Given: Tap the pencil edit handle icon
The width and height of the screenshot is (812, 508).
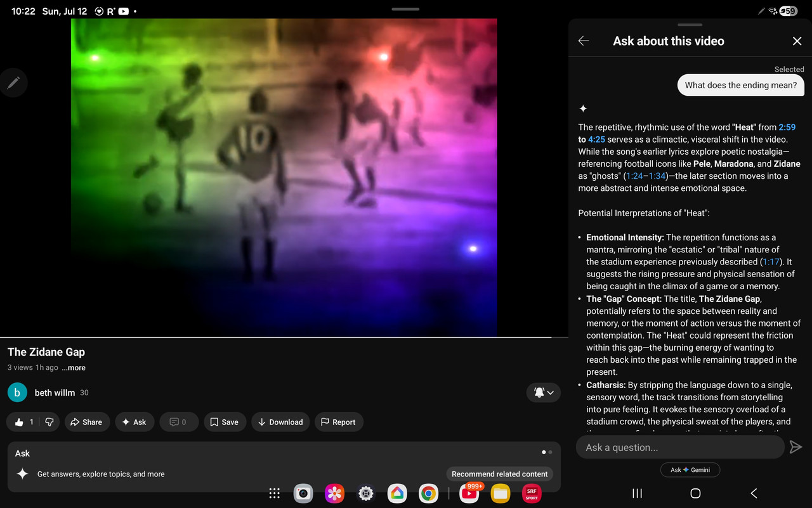Looking at the screenshot, I should (13, 82).
